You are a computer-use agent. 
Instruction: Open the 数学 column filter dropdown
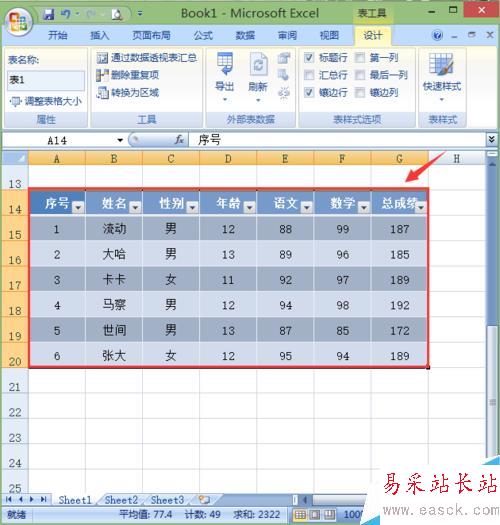[x=364, y=208]
